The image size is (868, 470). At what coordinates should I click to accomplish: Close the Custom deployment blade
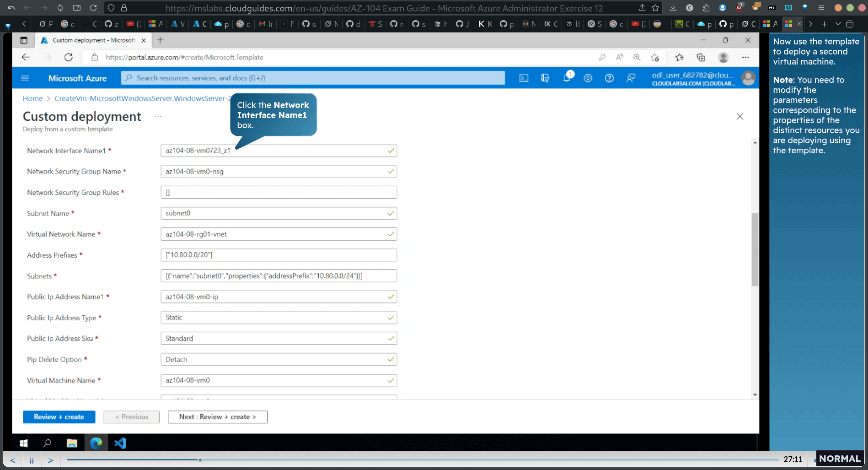[740, 117]
